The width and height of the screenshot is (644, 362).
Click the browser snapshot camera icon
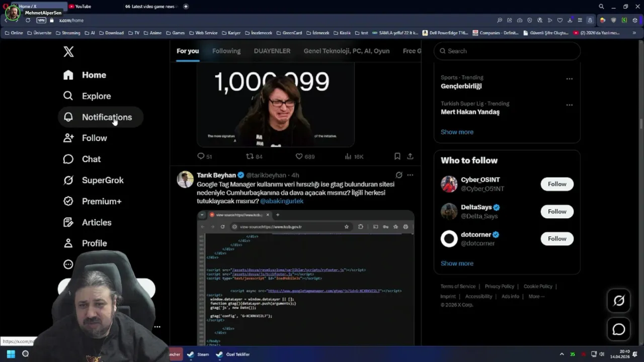point(520,20)
